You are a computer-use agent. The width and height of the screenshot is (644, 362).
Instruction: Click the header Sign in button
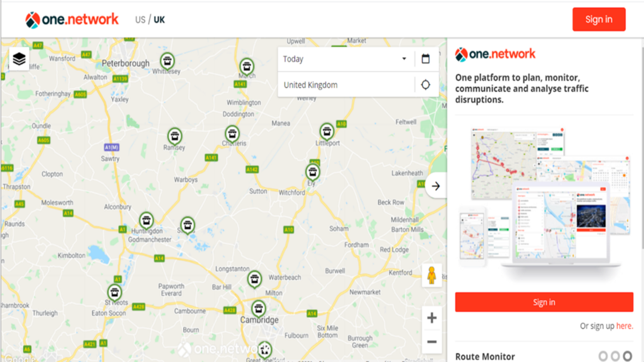pyautogui.click(x=598, y=19)
